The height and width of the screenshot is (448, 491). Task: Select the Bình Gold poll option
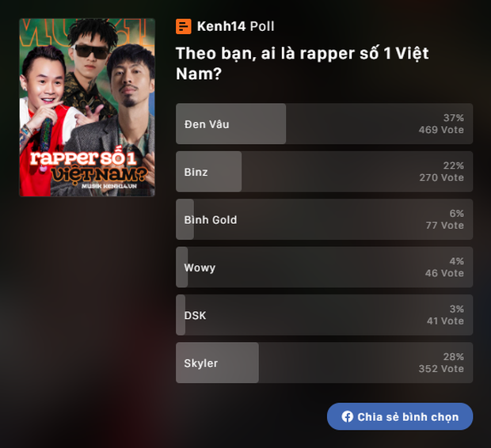click(324, 219)
